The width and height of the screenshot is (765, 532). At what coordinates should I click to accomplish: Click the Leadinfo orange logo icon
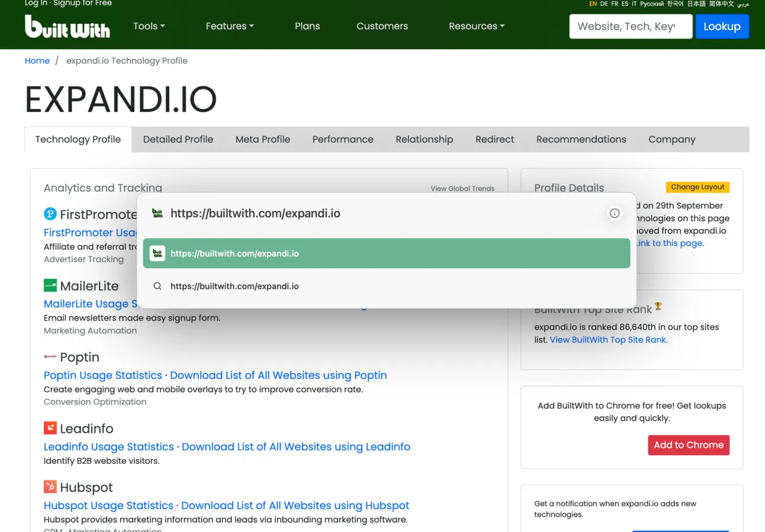pyautogui.click(x=50, y=428)
